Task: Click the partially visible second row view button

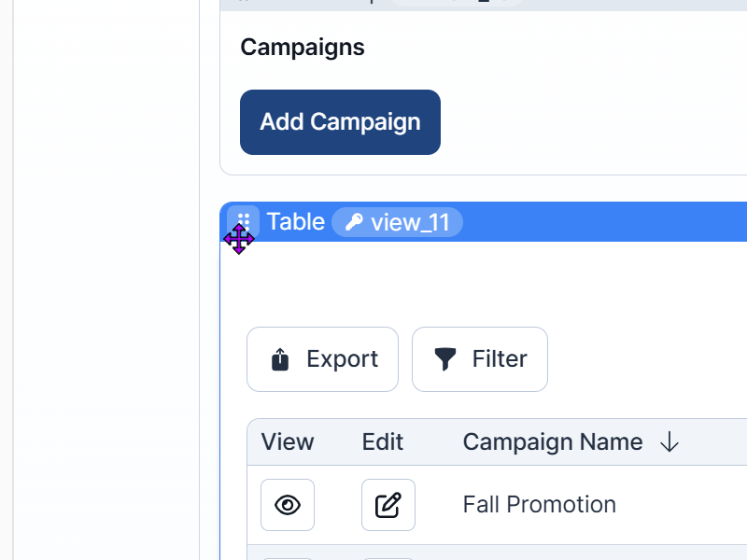Action: [288, 558]
